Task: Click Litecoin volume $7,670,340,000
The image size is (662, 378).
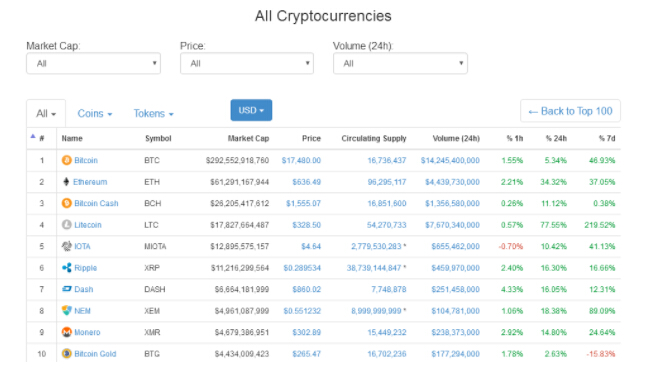Action: click(x=452, y=225)
